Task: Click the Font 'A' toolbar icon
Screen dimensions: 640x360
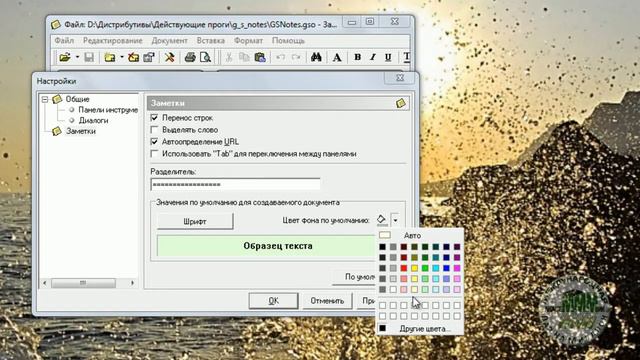Action: pos(337,57)
